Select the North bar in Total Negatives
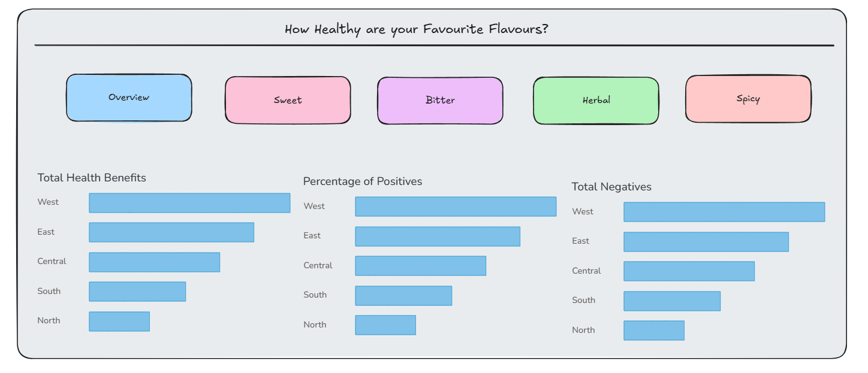The width and height of the screenshot is (868, 373). pos(654,330)
